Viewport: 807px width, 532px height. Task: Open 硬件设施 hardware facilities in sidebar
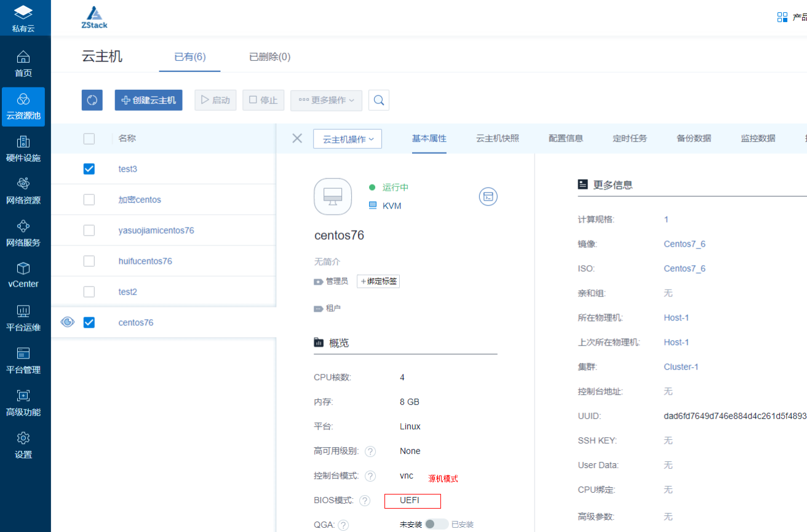[23, 149]
